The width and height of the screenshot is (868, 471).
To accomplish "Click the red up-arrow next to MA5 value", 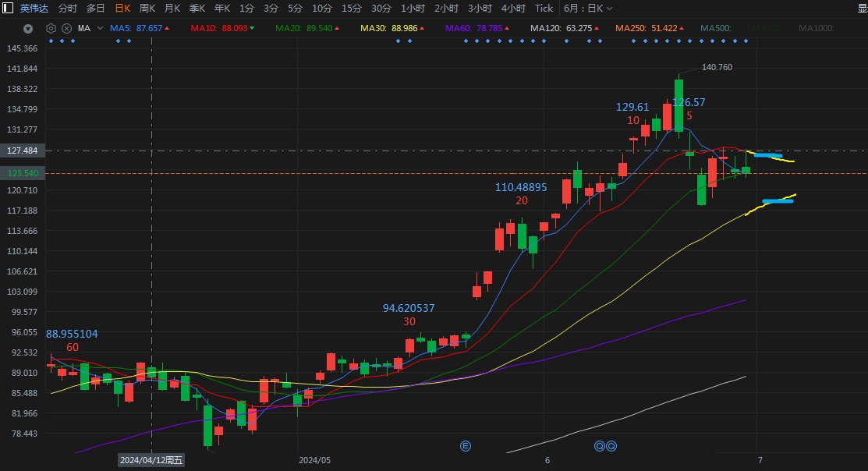I will (168, 28).
